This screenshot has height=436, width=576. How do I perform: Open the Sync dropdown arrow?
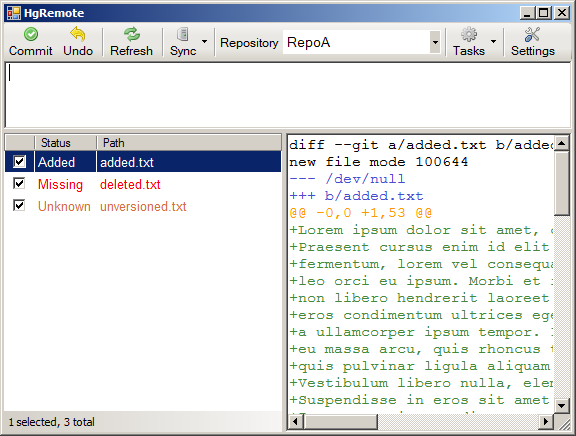(x=205, y=42)
